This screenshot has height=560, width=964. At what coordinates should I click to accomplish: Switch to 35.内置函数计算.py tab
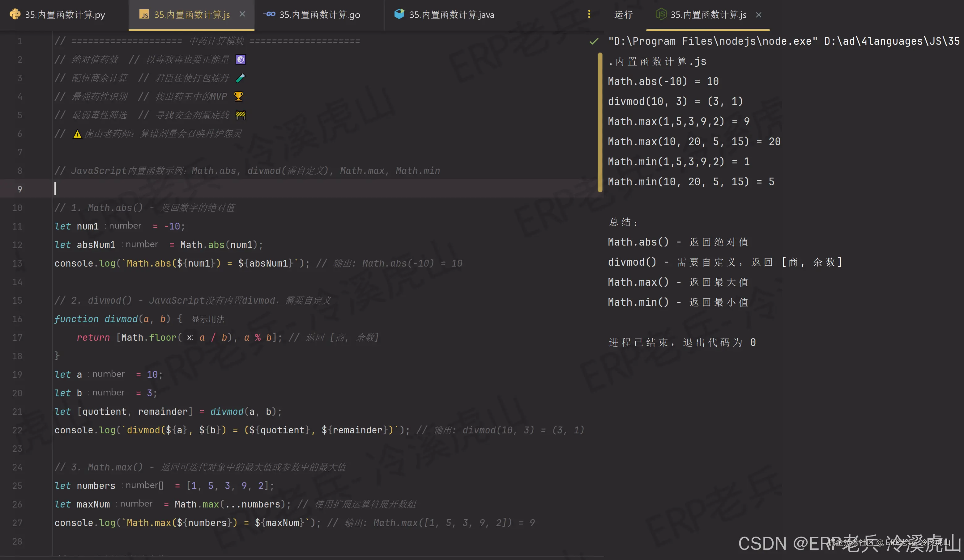[x=65, y=15]
